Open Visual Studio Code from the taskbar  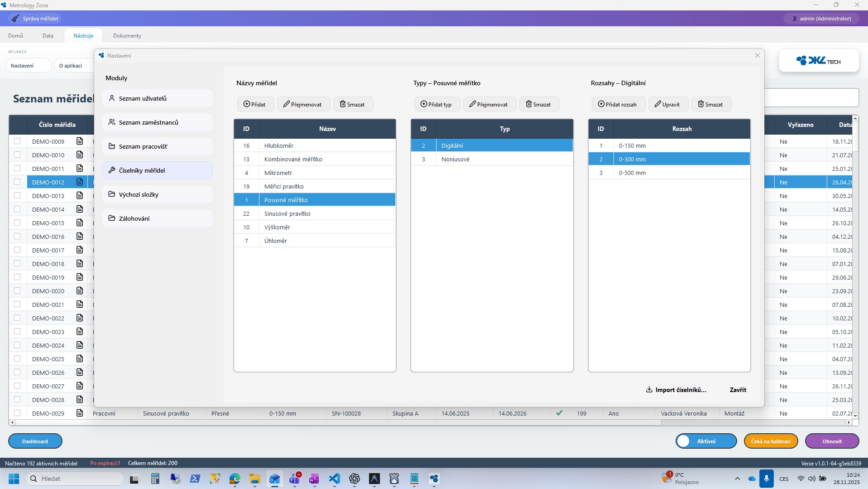point(334,479)
